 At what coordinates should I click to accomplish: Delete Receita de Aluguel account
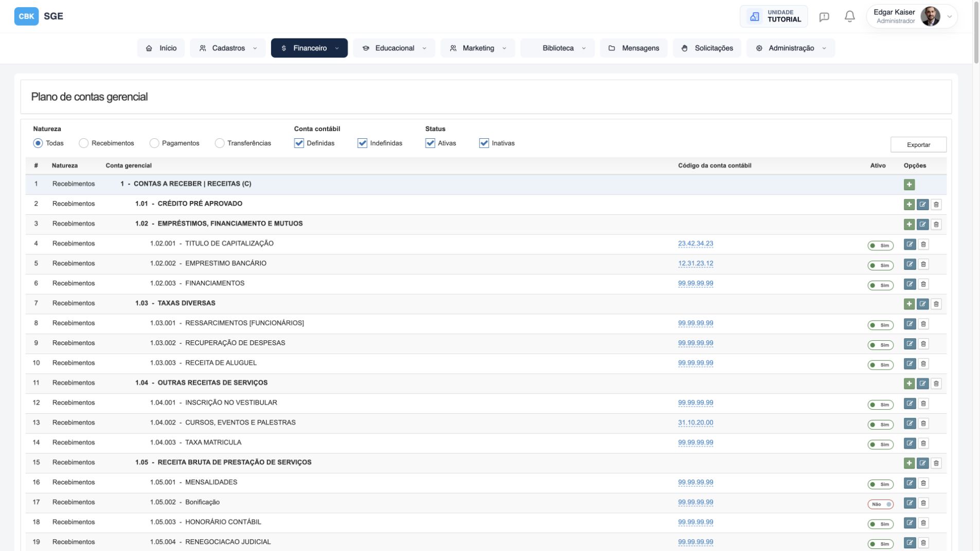[923, 364]
